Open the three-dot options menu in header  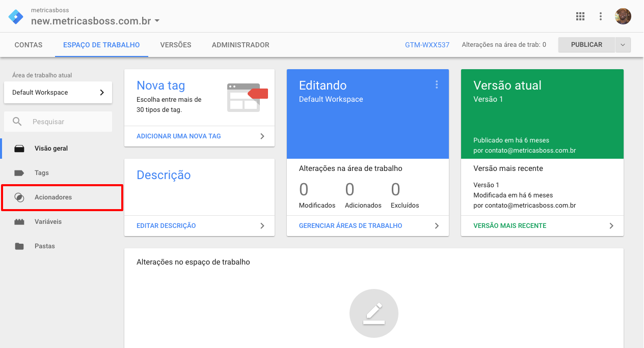pyautogui.click(x=601, y=16)
